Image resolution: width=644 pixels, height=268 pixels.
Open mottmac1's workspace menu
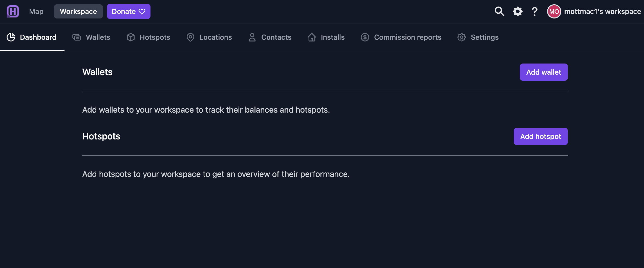click(594, 11)
